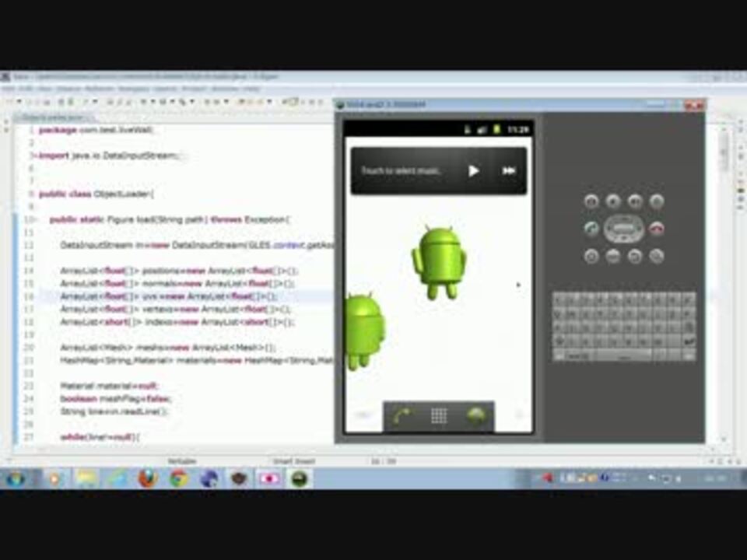Open the browser globe icon in dock
This screenshot has width=747, height=560.
(x=476, y=415)
